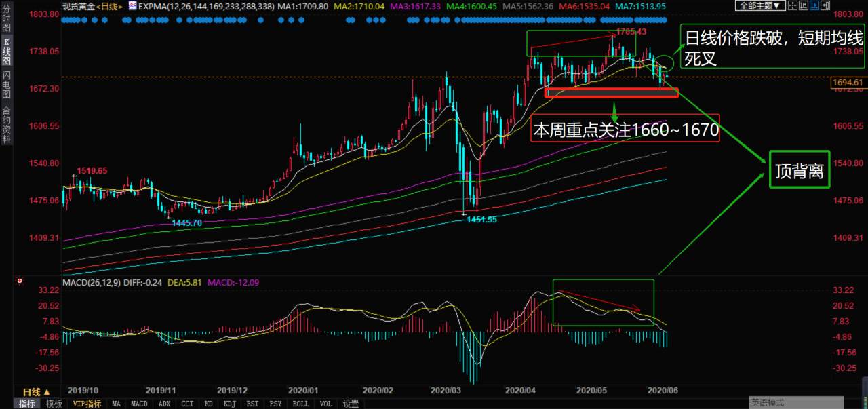The width and height of the screenshot is (868, 409).
Task: Click the 1785.43 high price label
Action: pyautogui.click(x=631, y=32)
